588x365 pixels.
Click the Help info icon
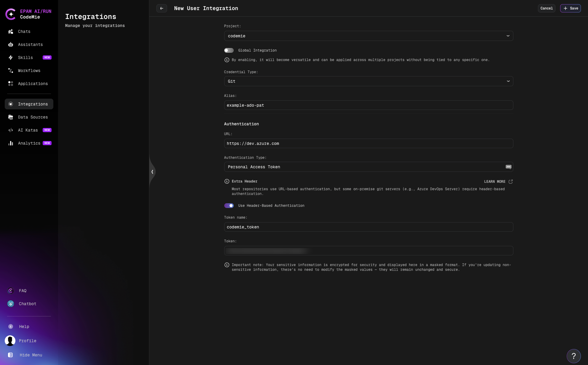11,326
